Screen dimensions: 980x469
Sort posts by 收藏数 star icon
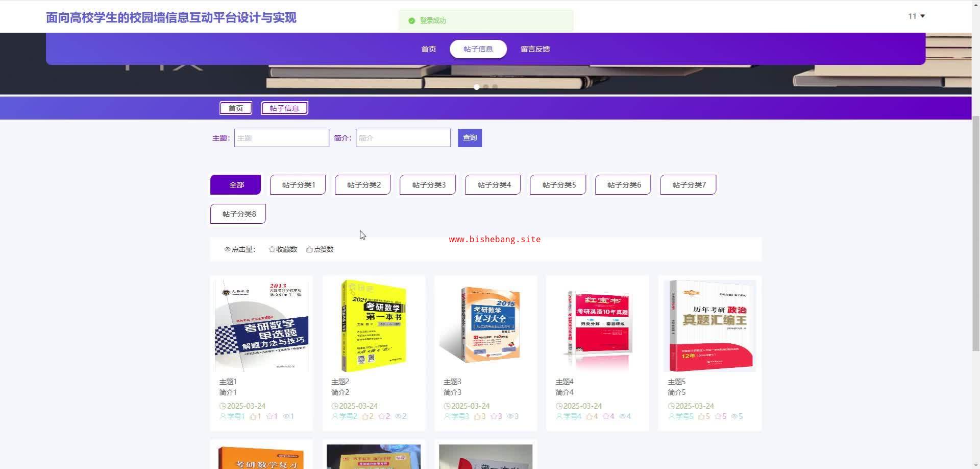pos(272,249)
